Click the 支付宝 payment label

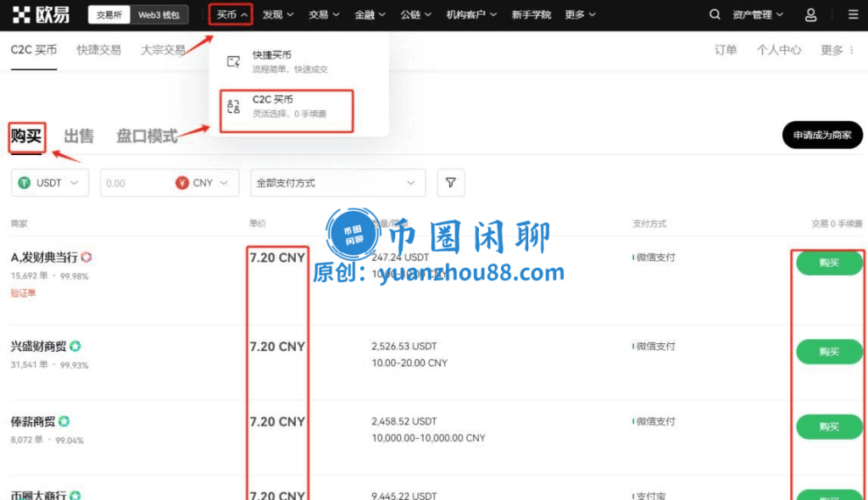tap(651, 496)
